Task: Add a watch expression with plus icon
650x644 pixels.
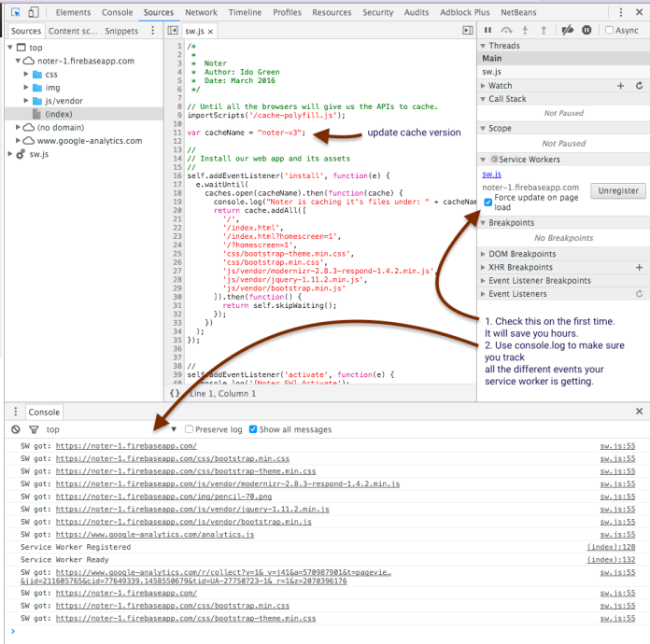Action: coord(620,86)
